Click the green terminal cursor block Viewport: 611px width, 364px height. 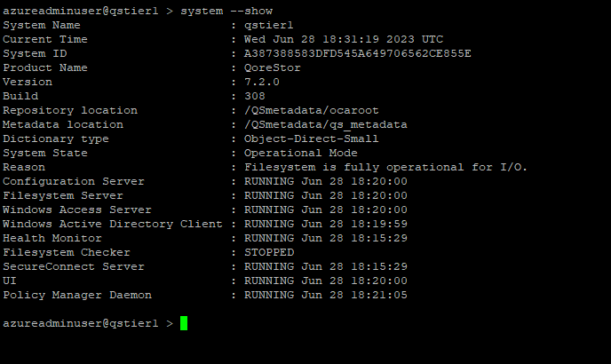pyautogui.click(x=184, y=323)
